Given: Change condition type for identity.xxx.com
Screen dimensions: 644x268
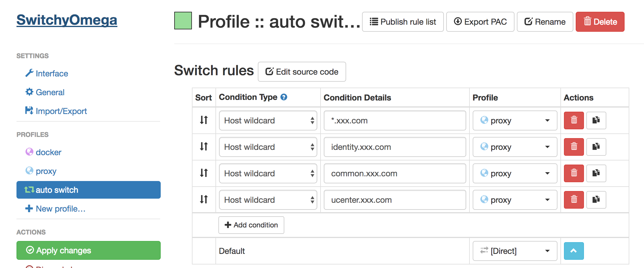Looking at the screenshot, I should (268, 147).
